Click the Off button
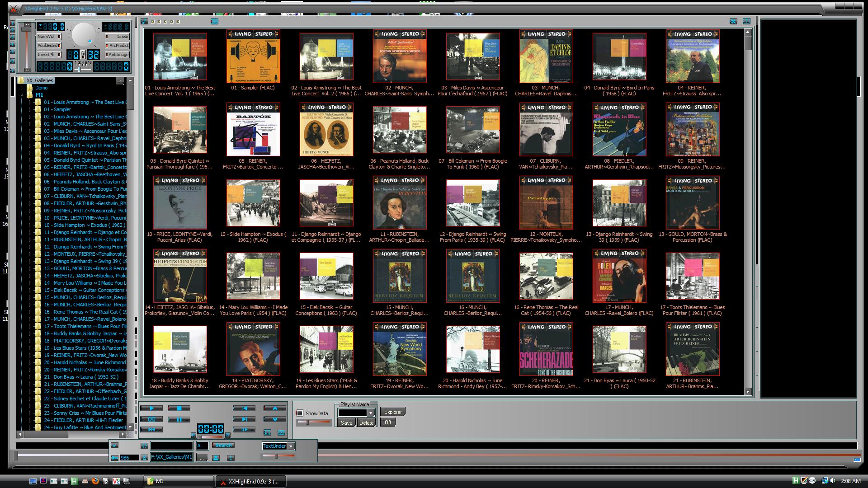This screenshot has width=868, height=488. click(x=388, y=422)
